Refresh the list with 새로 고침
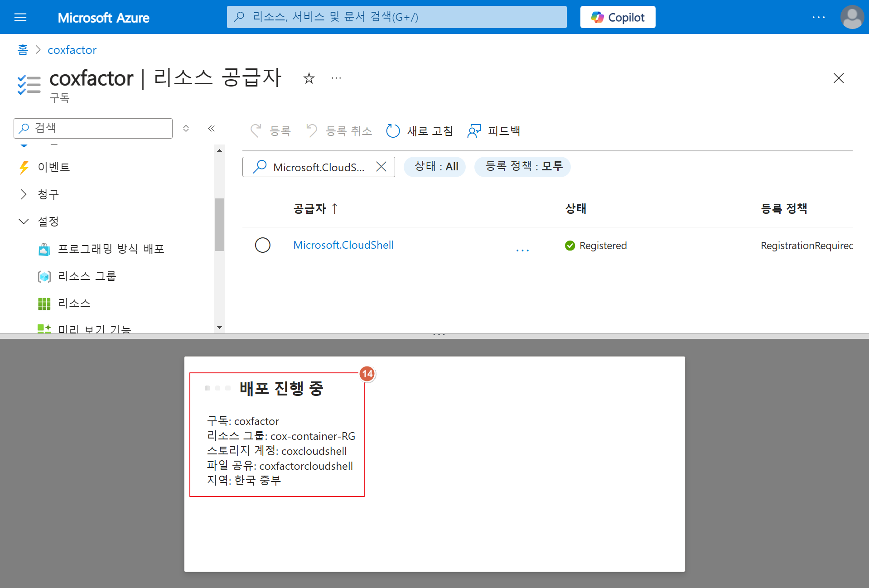 (420, 131)
